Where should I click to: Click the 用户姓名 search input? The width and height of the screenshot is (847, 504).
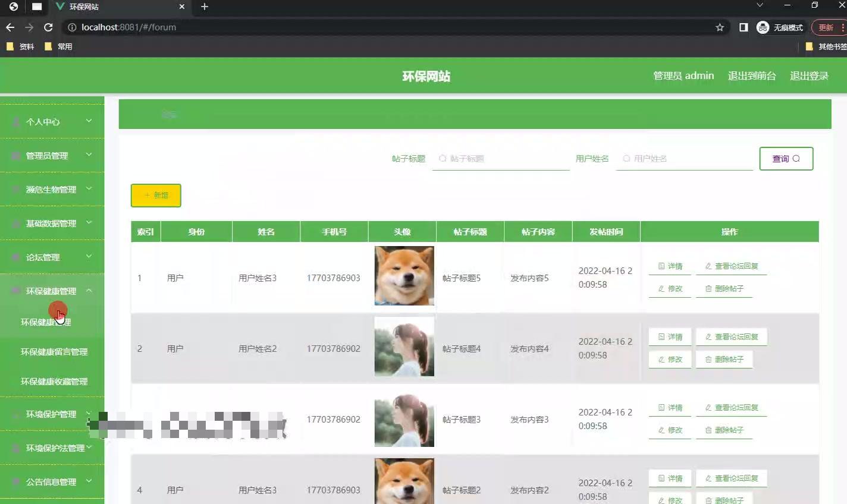coord(685,159)
